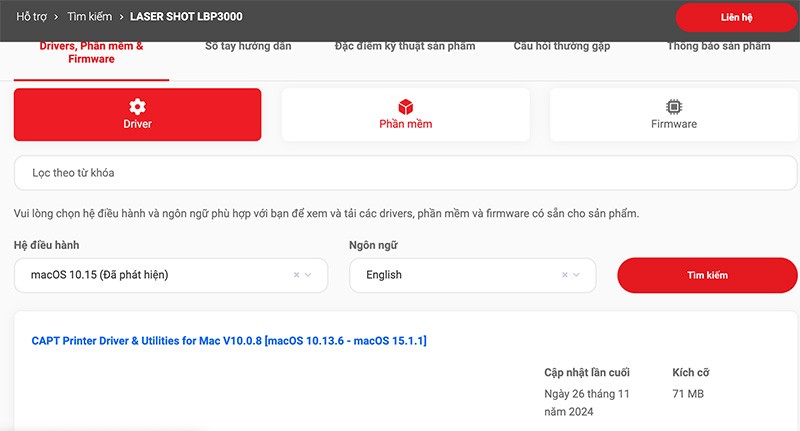Clear the English language selection with the x icon
Viewport: 800px width, 431px height.
565,275
